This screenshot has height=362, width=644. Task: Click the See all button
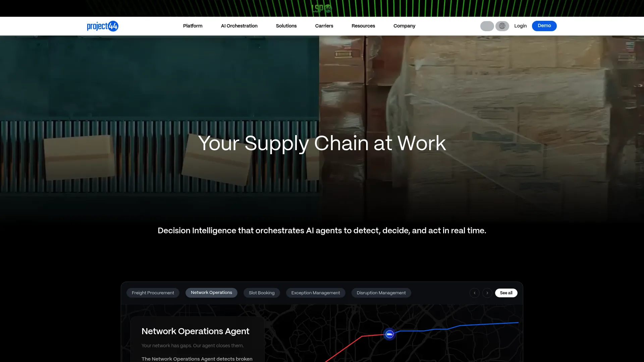click(x=506, y=293)
